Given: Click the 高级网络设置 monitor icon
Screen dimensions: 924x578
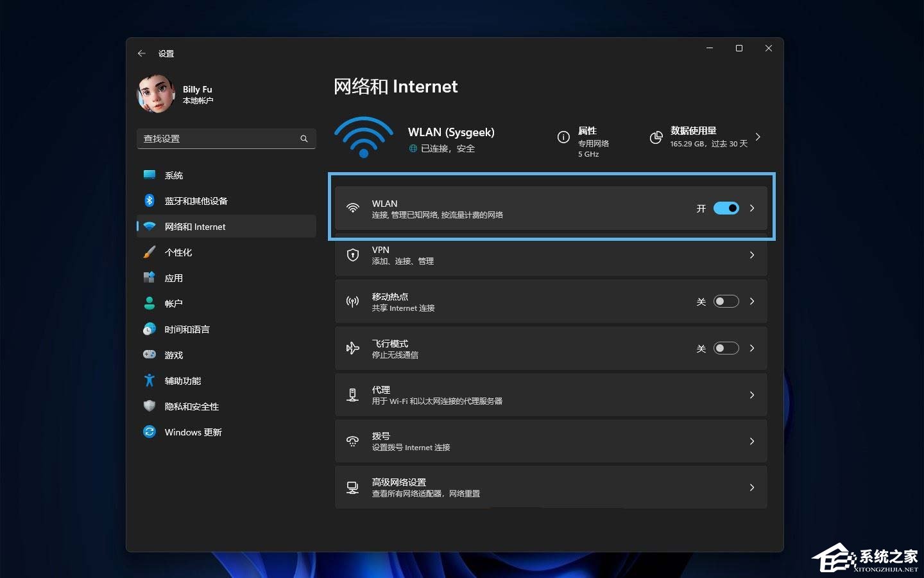Looking at the screenshot, I should 352,487.
